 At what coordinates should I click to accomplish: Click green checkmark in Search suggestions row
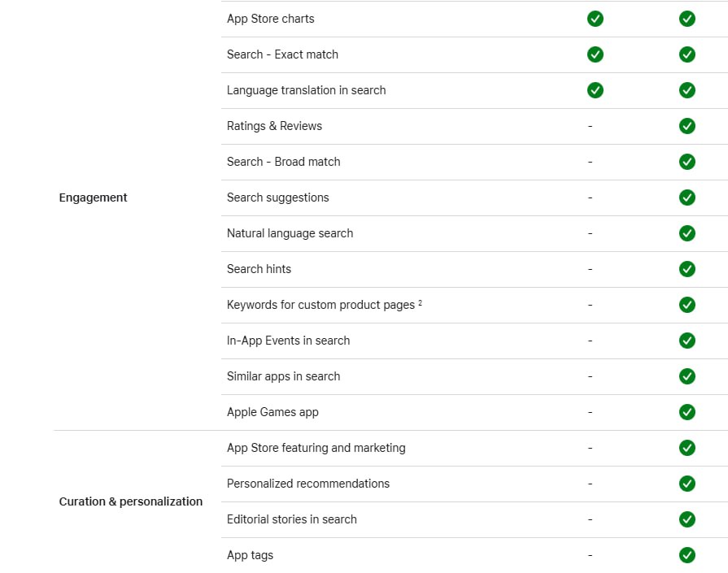click(x=687, y=198)
